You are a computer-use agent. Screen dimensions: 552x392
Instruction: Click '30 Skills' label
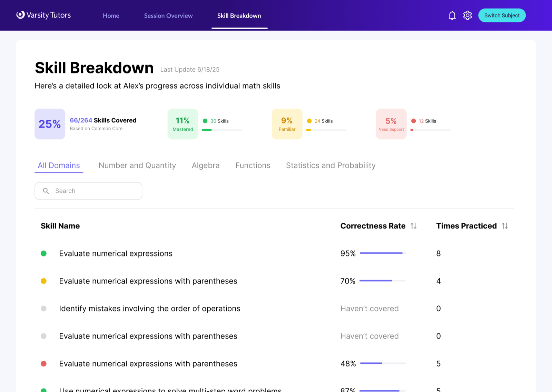219,121
